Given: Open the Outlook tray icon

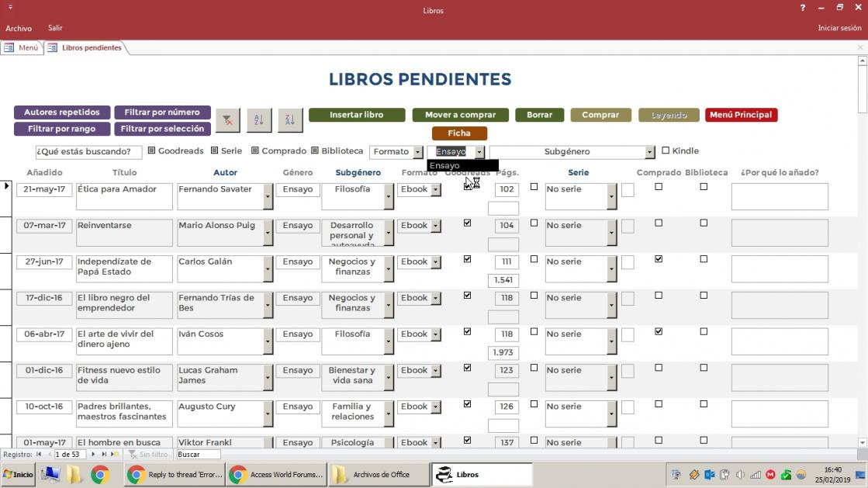Looking at the screenshot, I should coord(709,475).
